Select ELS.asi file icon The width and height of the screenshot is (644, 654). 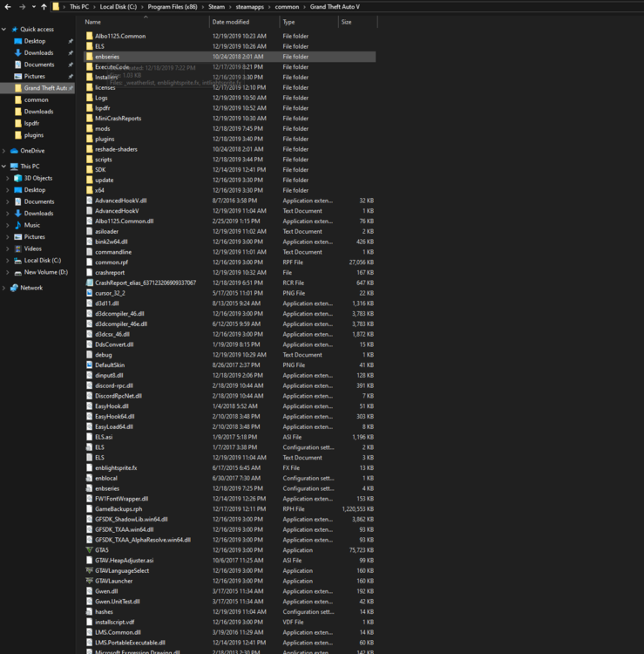click(89, 437)
